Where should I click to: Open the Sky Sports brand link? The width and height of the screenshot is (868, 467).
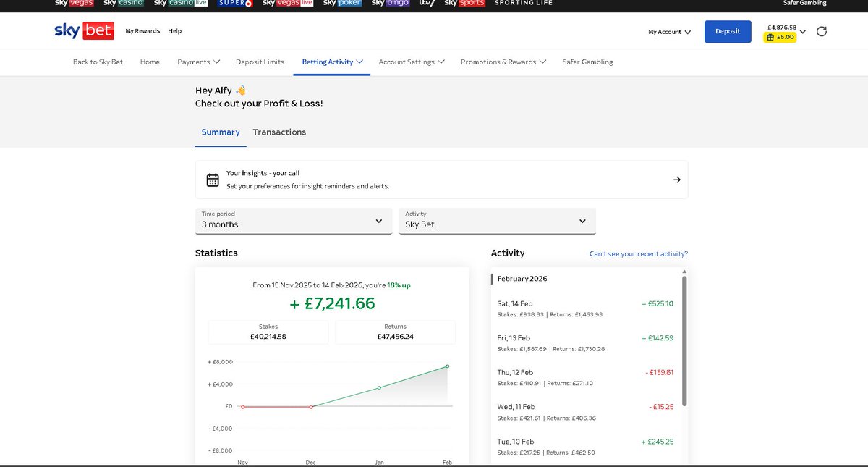464,3
